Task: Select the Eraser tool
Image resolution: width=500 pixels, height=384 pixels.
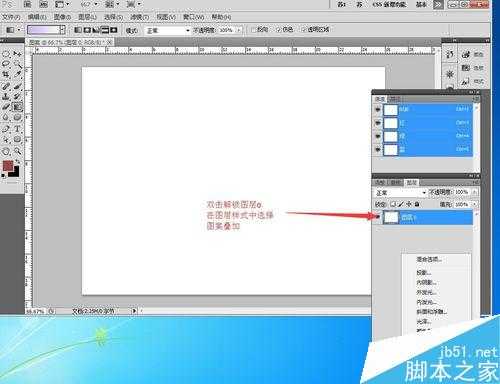Action: 6,107
